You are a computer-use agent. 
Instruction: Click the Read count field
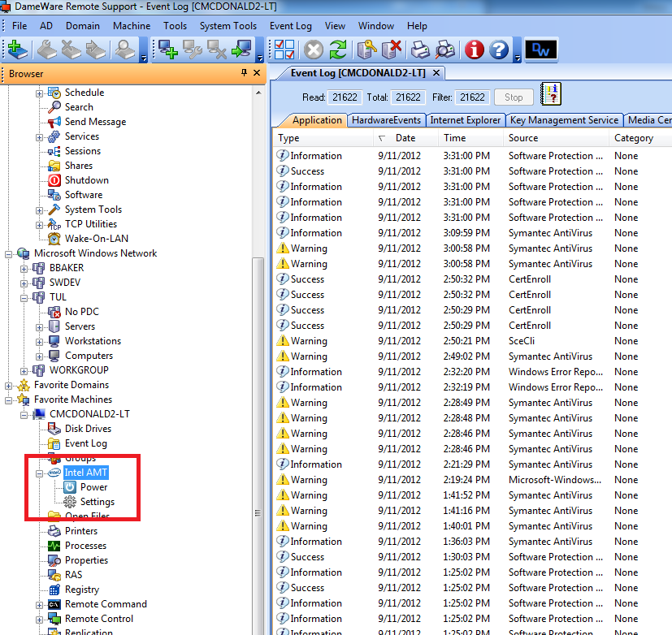point(345,97)
